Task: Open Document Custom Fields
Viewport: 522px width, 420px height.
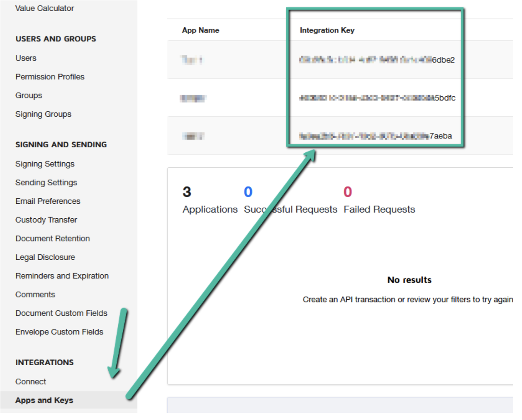Action: coord(61,313)
